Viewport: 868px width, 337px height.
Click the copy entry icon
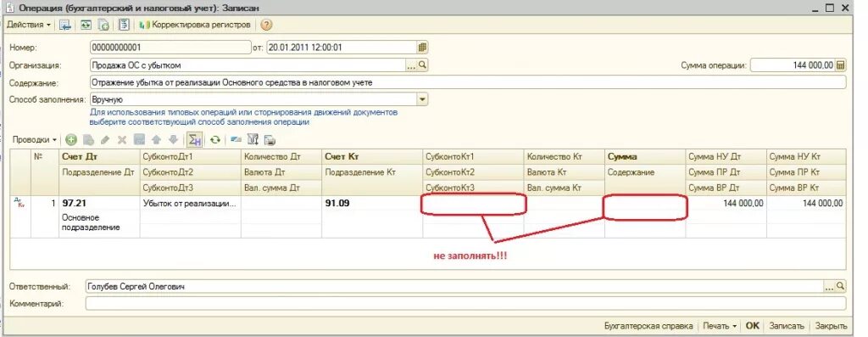88,140
